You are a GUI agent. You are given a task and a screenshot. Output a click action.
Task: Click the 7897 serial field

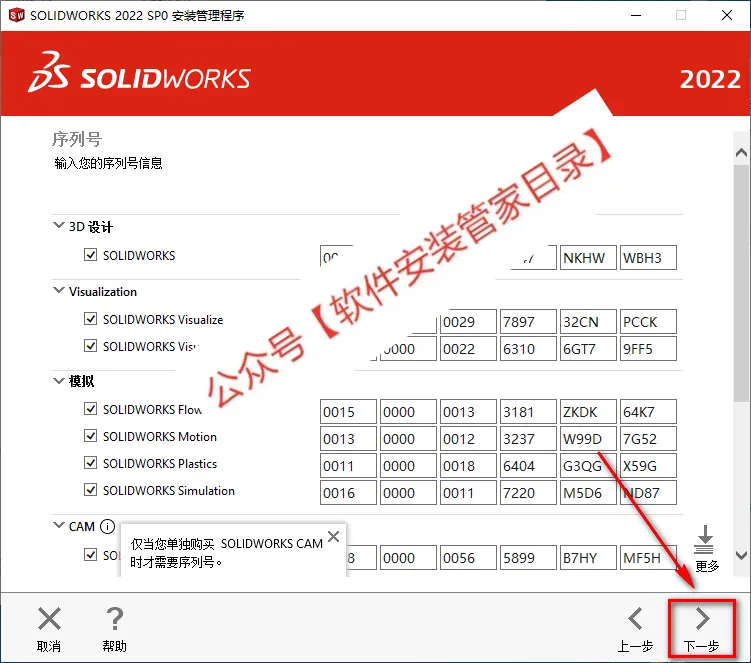[x=528, y=321]
